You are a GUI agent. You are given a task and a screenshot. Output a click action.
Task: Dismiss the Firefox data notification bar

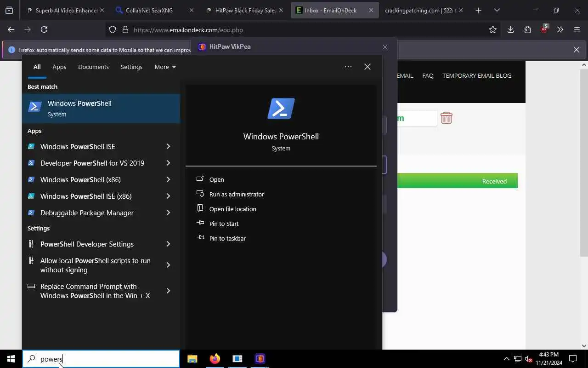coord(577,50)
